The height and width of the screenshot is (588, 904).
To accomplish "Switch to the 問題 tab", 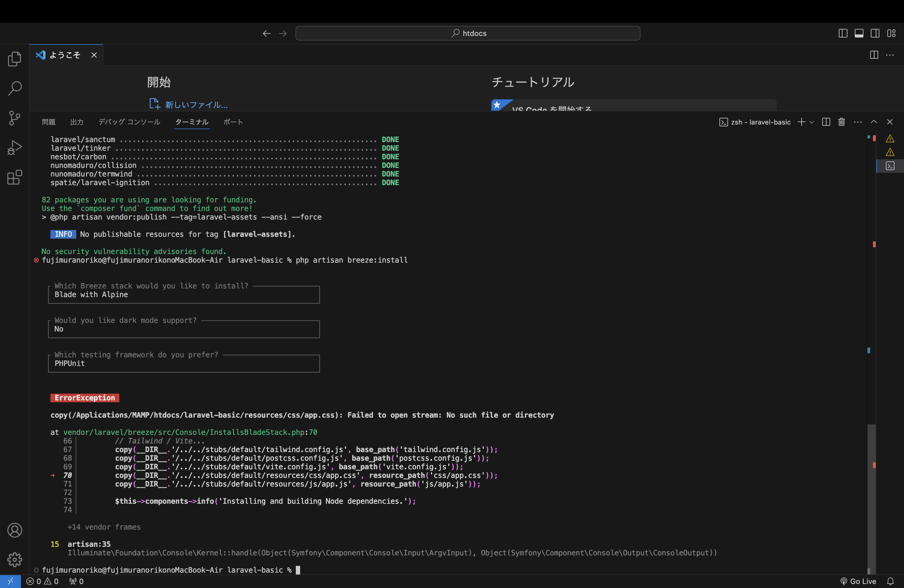I will tap(48, 122).
